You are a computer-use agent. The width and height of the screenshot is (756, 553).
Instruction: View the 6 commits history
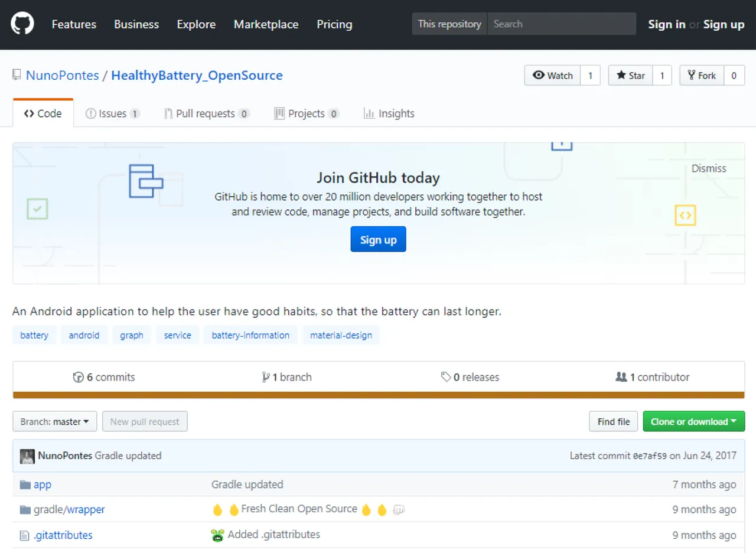tap(104, 377)
